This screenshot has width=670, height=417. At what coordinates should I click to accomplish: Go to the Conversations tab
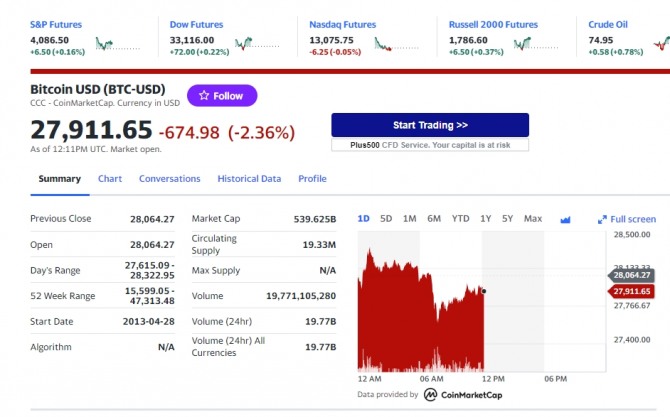coord(170,179)
